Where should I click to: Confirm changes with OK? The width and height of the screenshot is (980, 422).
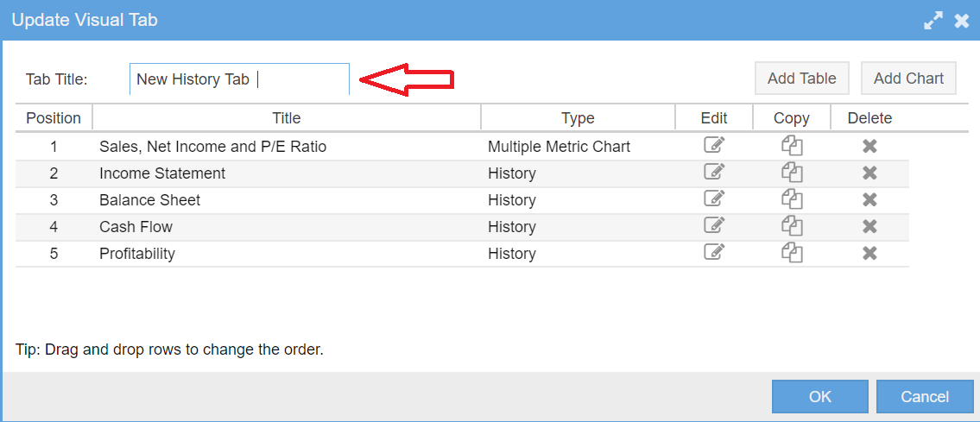coord(819,397)
